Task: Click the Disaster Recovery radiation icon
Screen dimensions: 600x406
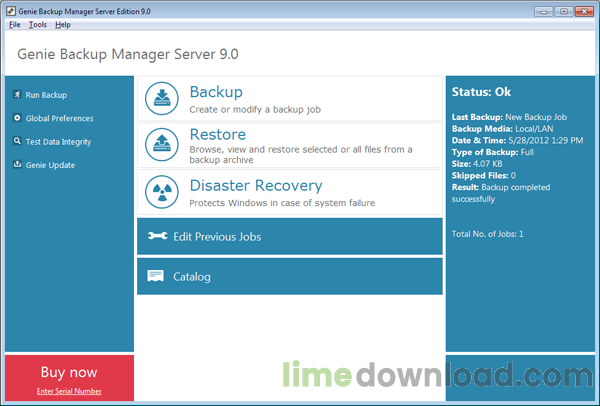Action: pyautogui.click(x=161, y=192)
